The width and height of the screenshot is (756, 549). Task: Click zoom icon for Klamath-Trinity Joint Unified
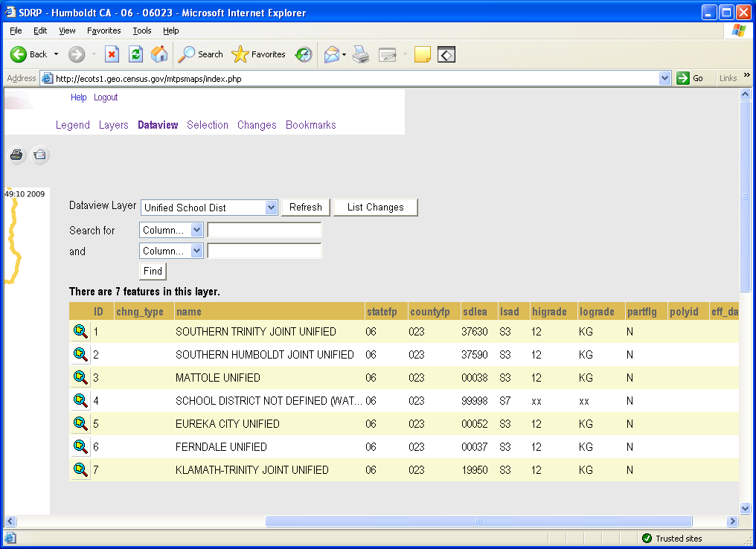(x=80, y=470)
